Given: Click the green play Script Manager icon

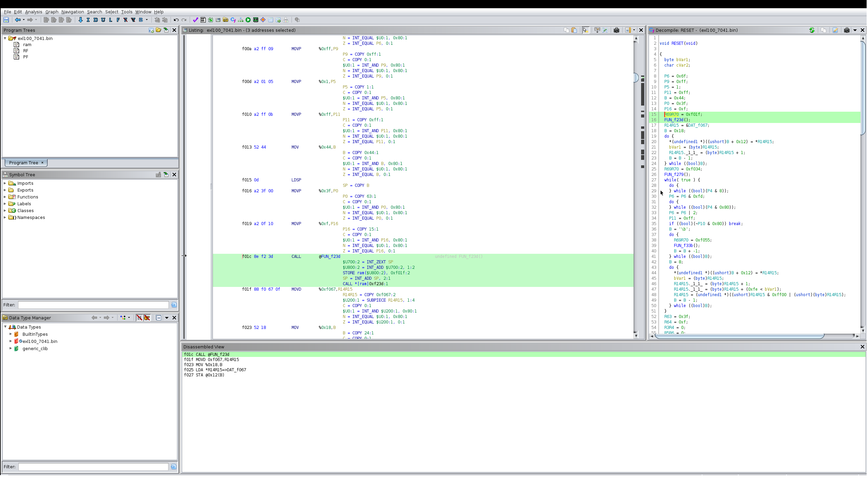Looking at the screenshot, I should pos(248,20).
